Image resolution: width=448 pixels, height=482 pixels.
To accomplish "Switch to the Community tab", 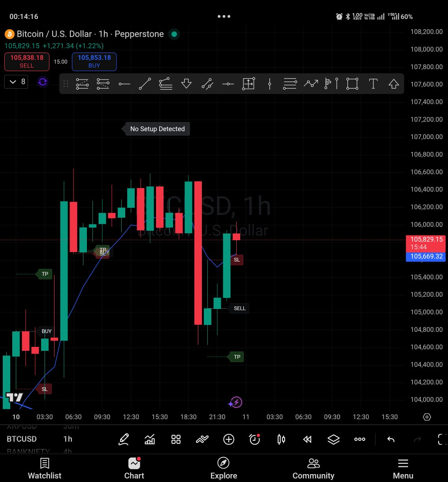I will point(313,468).
